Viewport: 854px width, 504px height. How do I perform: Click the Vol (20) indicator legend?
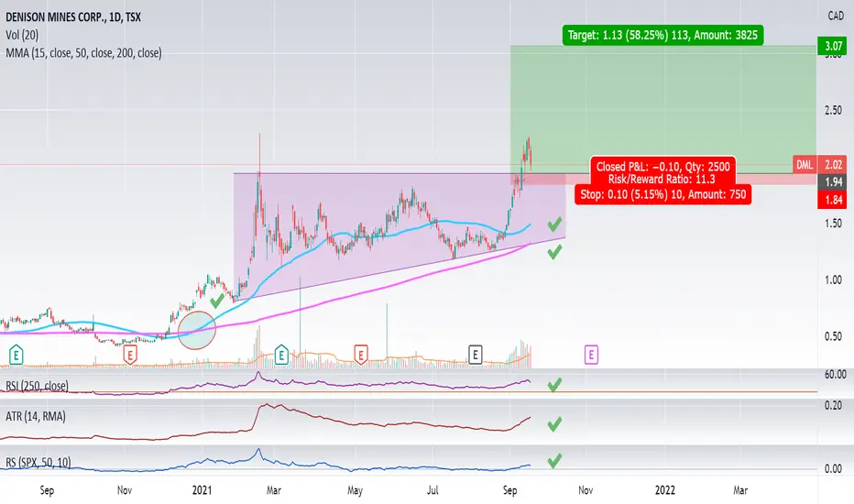coord(22,36)
